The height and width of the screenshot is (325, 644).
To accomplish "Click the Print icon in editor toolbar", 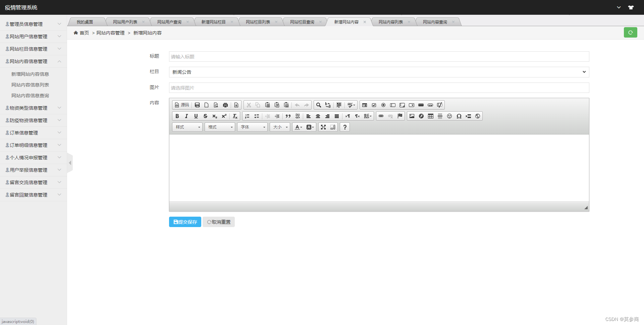I will click(x=225, y=105).
